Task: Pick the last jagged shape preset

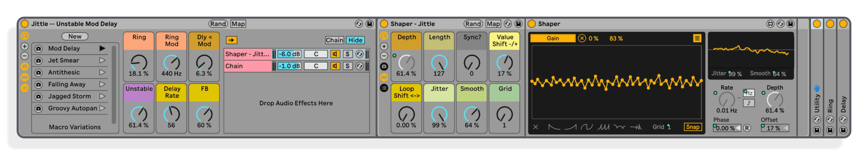Action: point(636,127)
